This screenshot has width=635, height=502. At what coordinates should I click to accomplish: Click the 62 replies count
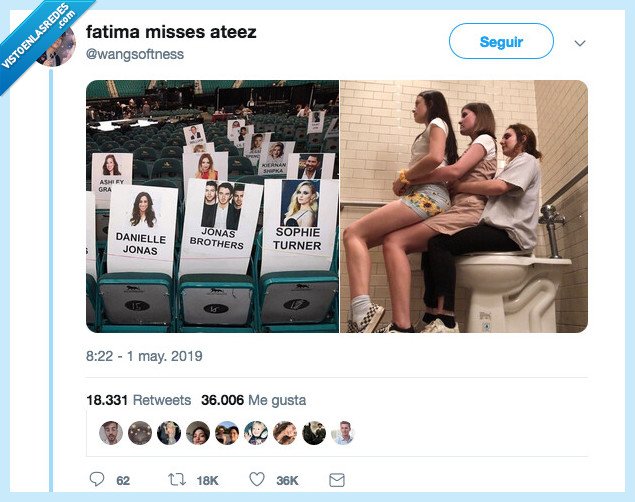[123, 481]
